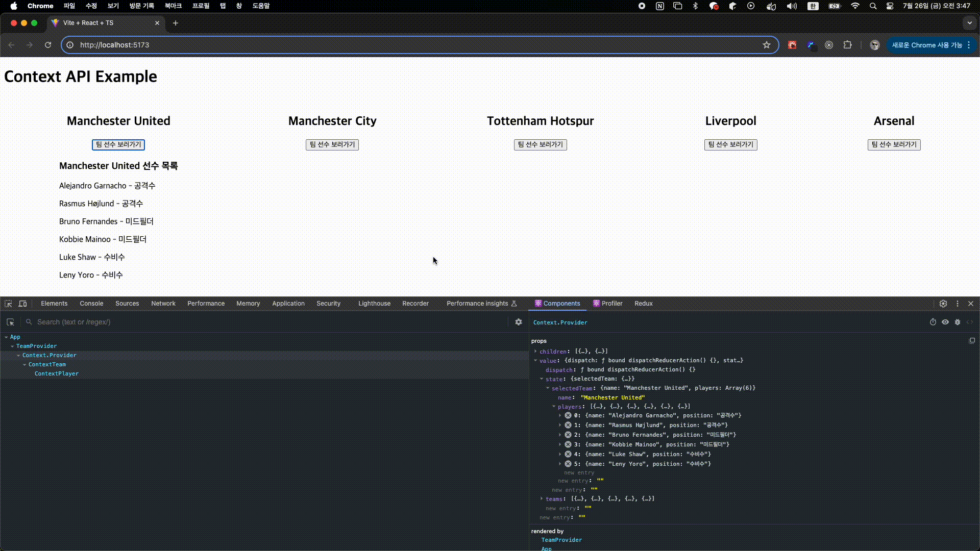Image resolution: width=980 pixels, height=551 pixels.
Task: Click DevTools inspect element cursor icon
Action: [x=8, y=304]
